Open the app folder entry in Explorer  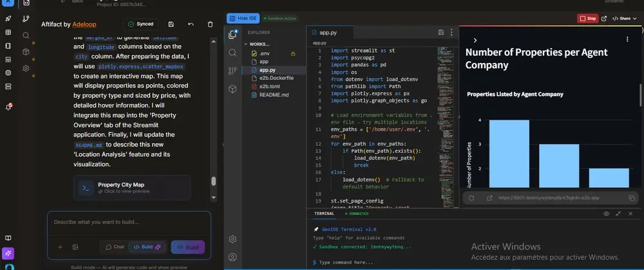click(274, 62)
